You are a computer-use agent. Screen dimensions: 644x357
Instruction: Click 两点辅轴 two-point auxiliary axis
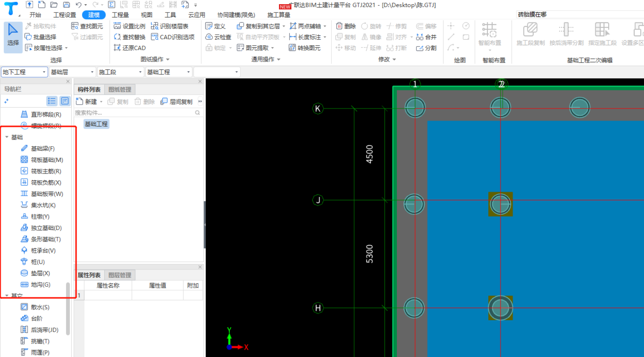point(308,26)
